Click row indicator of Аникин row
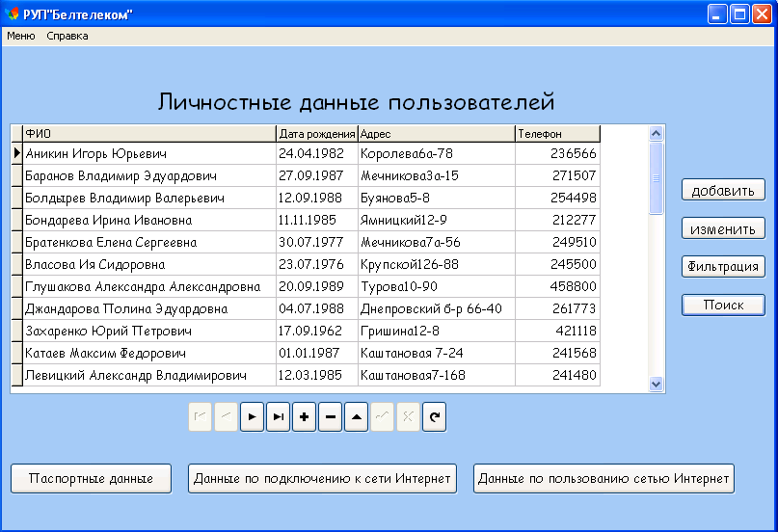This screenshot has height=532, width=778. [x=16, y=153]
